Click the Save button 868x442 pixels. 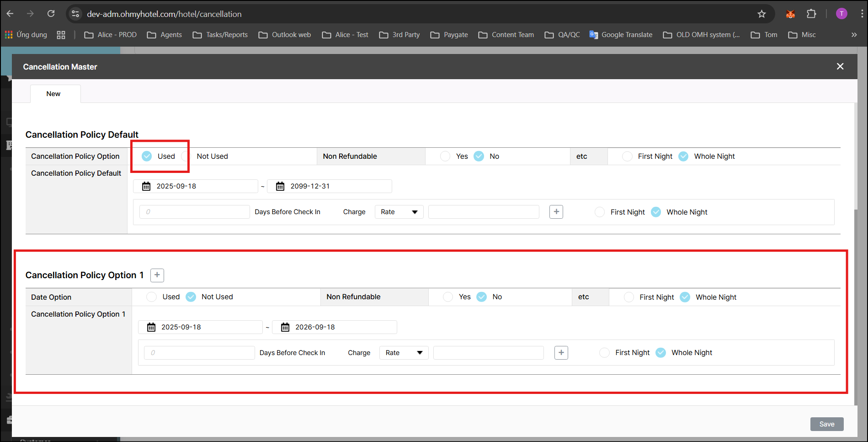click(826, 424)
